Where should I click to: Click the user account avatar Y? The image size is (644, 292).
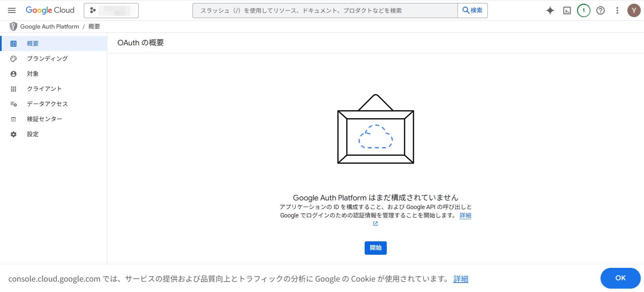coord(634,10)
